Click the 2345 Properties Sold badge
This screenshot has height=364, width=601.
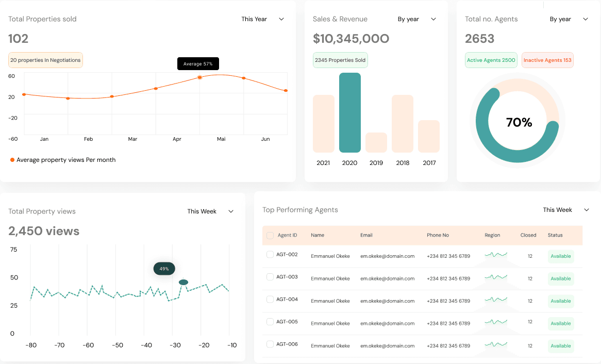[340, 60]
